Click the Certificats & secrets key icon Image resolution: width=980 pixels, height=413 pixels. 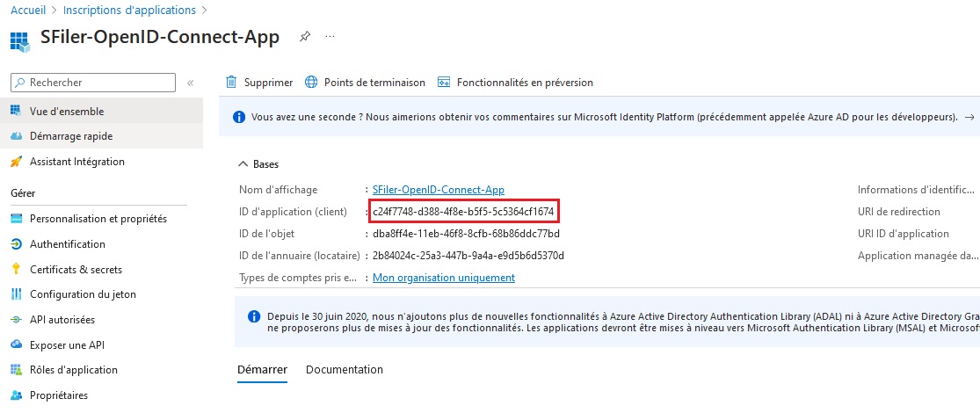click(x=17, y=269)
